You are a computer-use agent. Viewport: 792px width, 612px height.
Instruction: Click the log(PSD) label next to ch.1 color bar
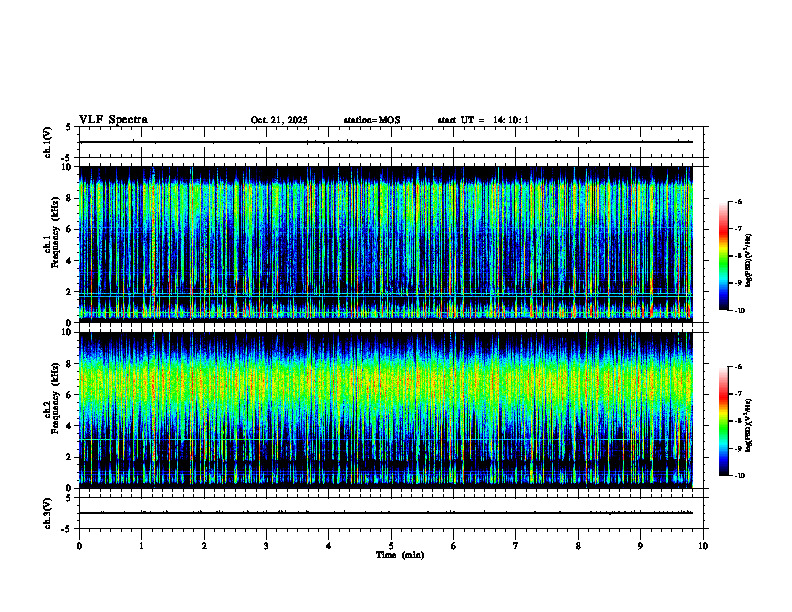tap(749, 260)
